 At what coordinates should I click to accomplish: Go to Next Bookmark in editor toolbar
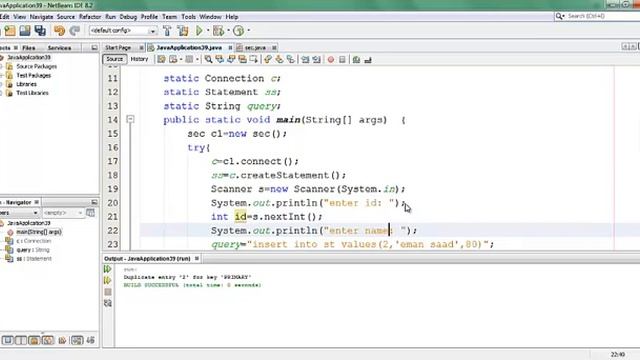tap(279, 60)
